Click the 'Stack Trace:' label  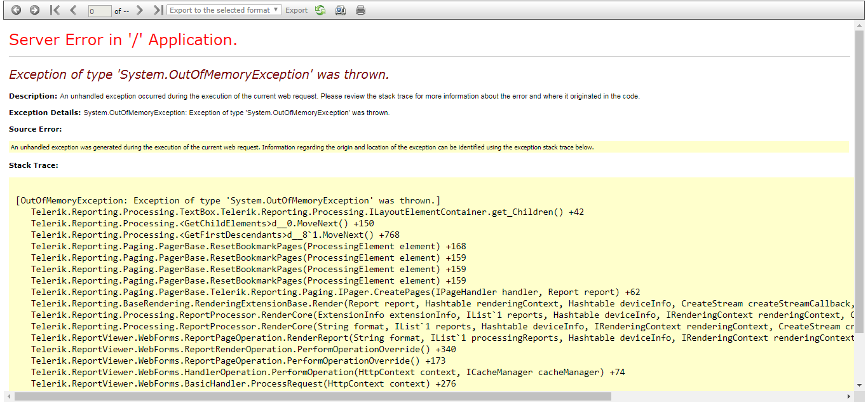point(34,165)
